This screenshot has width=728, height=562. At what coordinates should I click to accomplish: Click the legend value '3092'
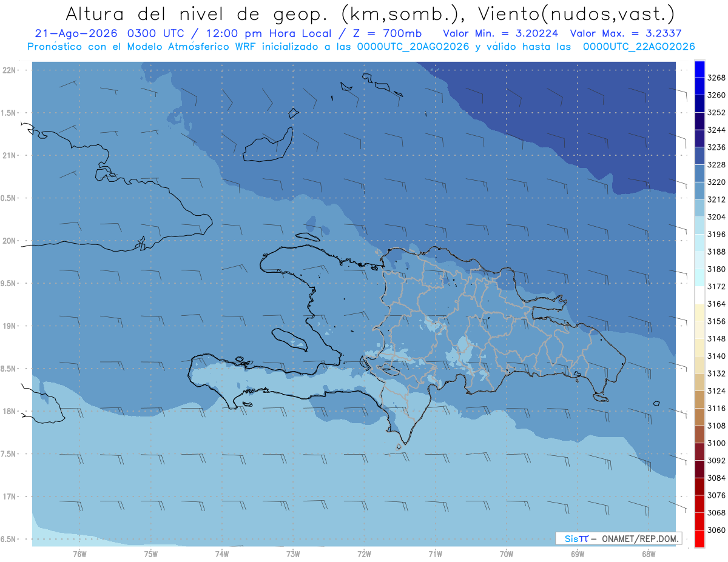point(716,460)
